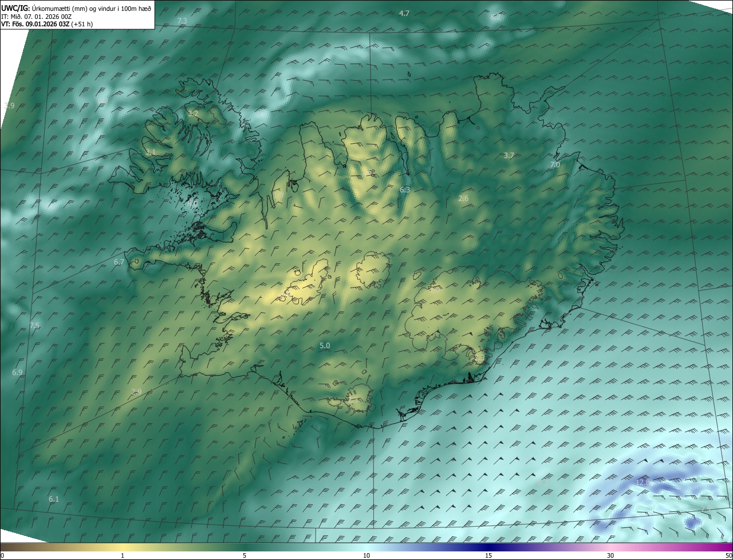Click the '6.7' value label near the peninsula tip
Screen dimensions: 733x560
pos(119,262)
